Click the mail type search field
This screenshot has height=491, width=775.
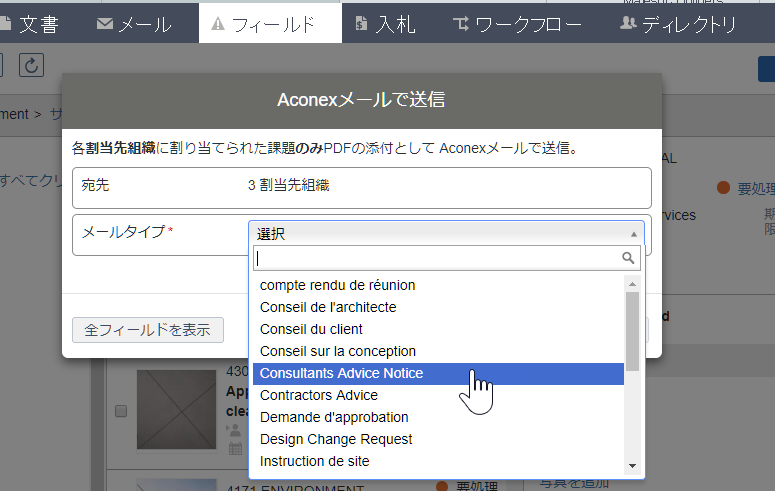446,258
